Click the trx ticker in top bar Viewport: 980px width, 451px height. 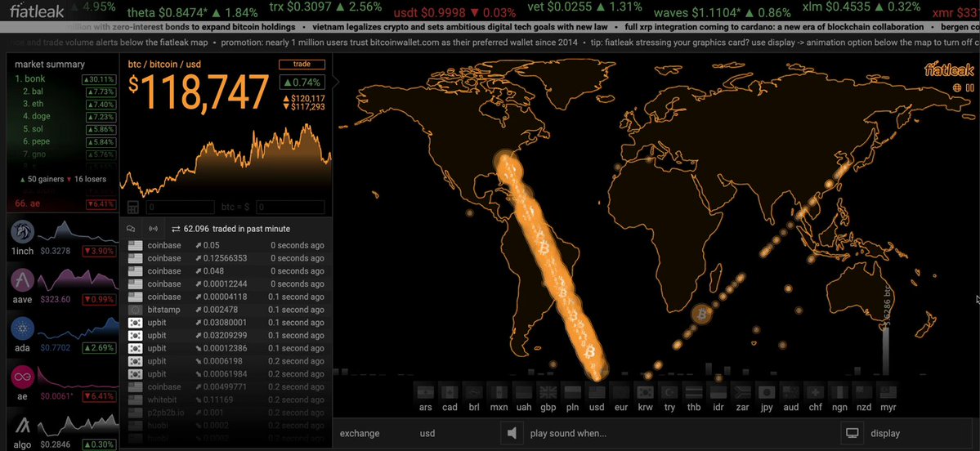(325, 8)
